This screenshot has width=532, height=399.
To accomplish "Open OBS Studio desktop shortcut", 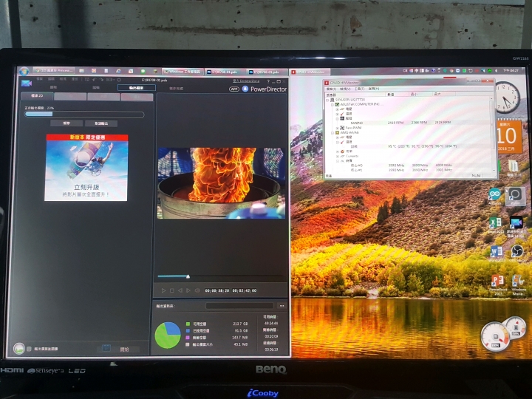I will coord(517,251).
